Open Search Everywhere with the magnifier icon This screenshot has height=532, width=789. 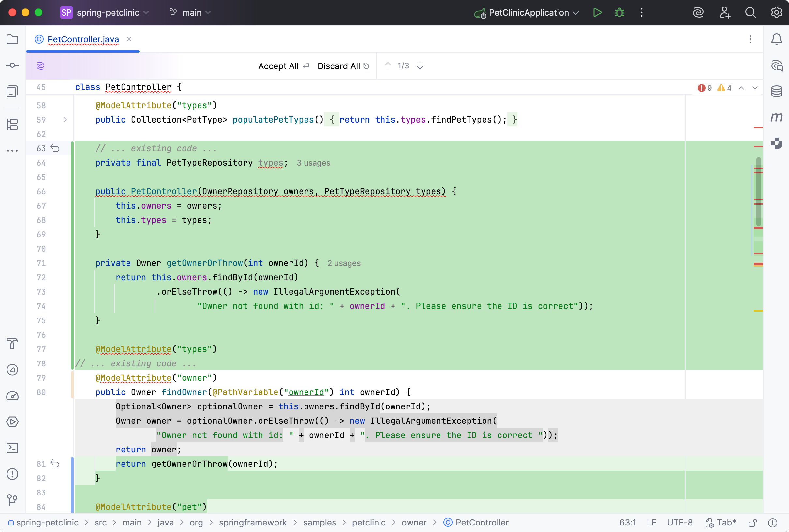(x=750, y=13)
